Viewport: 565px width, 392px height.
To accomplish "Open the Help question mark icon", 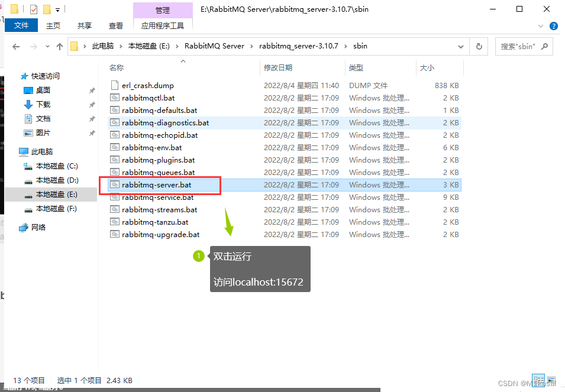I will point(554,26).
